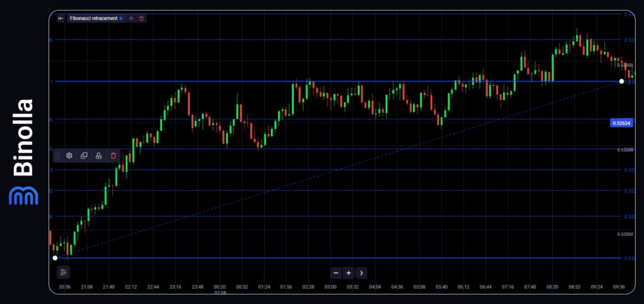The width and height of the screenshot is (644, 304).
Task: Click the Fibonacci end anchor point at right
Action: (622, 81)
